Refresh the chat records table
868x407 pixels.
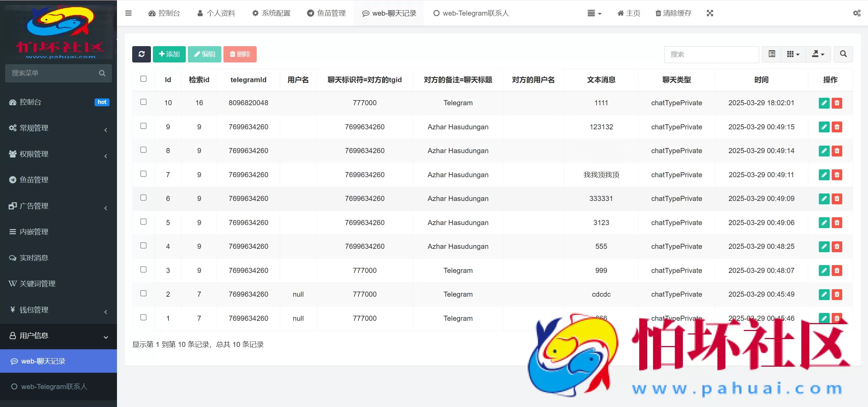point(141,54)
